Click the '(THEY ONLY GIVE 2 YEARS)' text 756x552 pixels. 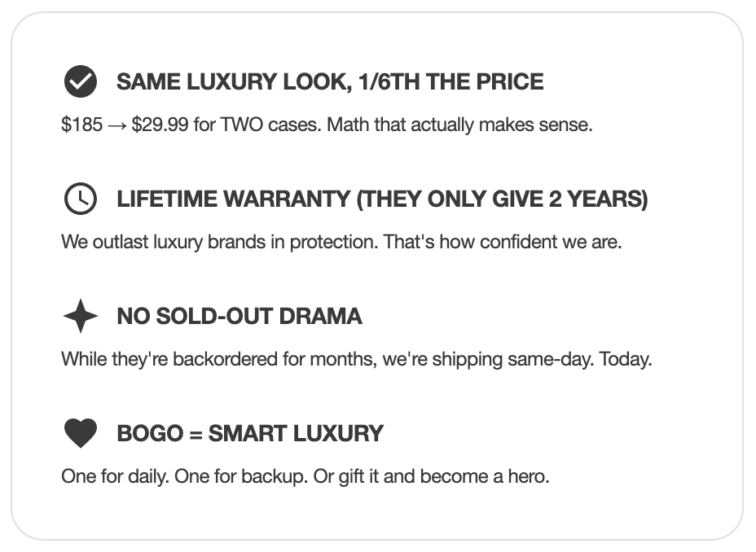(502, 199)
